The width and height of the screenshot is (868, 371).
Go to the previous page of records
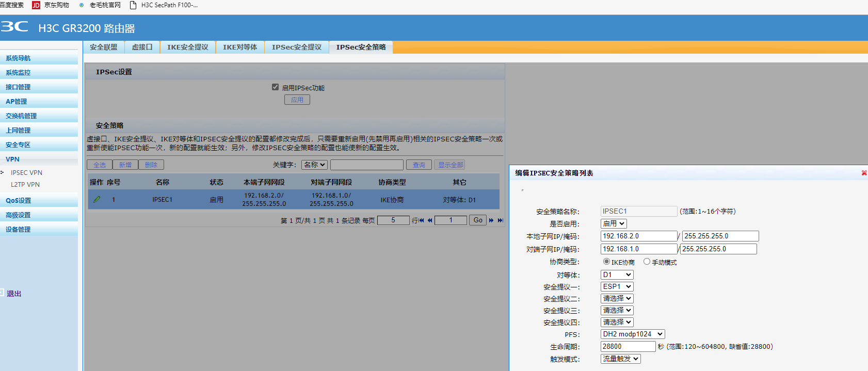[430, 220]
